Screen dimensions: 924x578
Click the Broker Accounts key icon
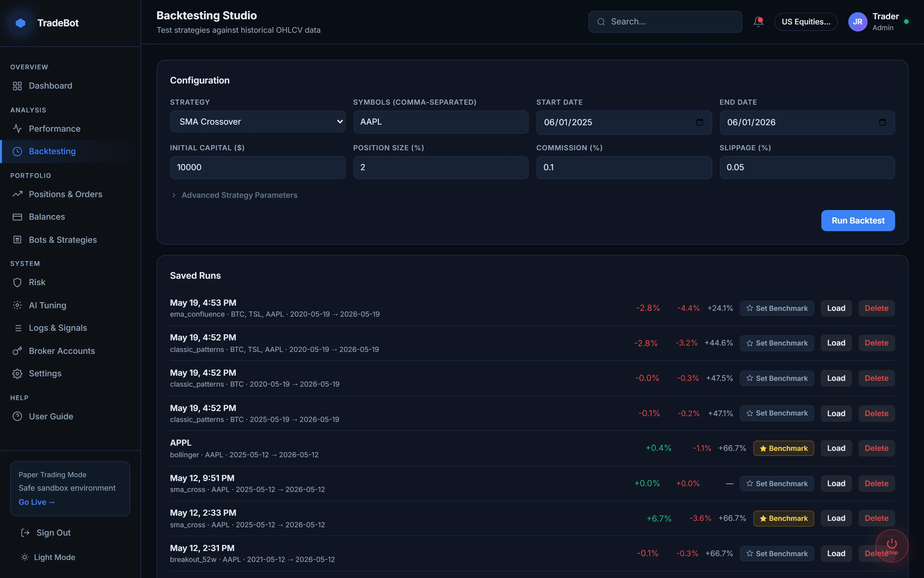(x=17, y=351)
